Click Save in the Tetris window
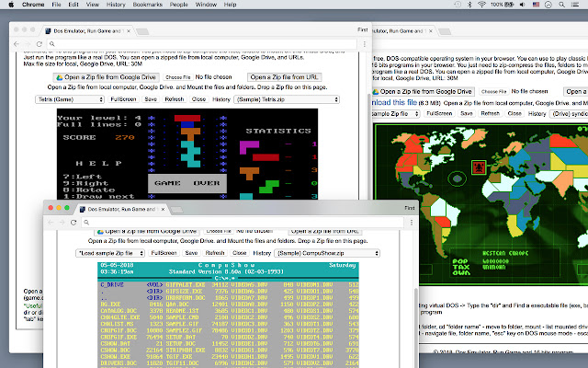Image resolution: width=588 pixels, height=368 pixels. pyautogui.click(x=151, y=99)
